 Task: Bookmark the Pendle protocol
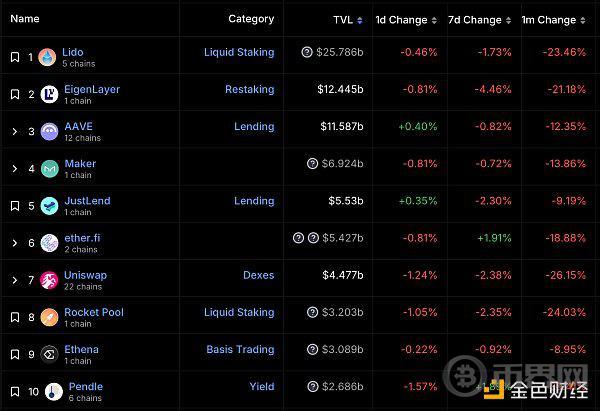(x=14, y=391)
